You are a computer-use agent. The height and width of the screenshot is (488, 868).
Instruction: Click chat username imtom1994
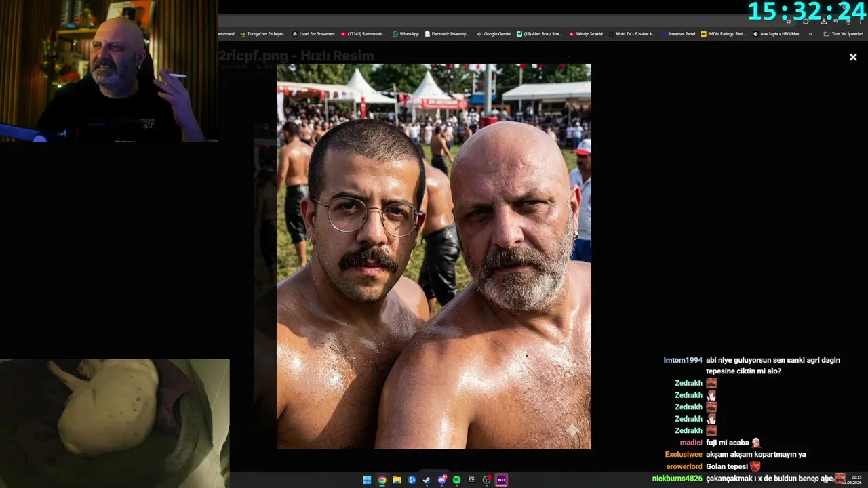click(x=683, y=360)
